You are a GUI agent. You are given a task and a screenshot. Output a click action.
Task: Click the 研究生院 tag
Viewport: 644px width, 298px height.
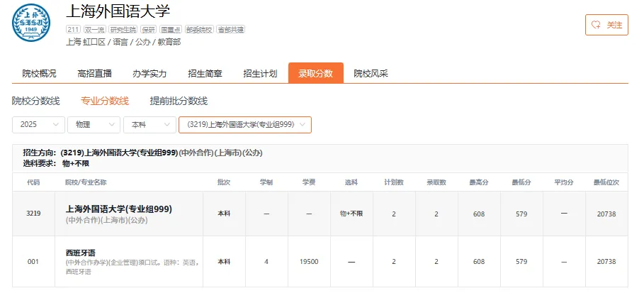[123, 30]
